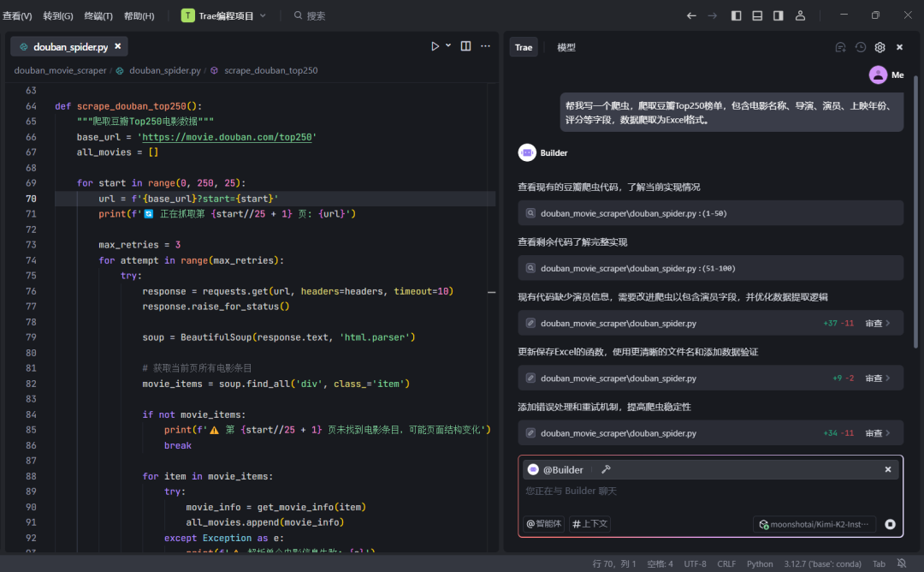Run the Python file with play icon

click(435, 46)
